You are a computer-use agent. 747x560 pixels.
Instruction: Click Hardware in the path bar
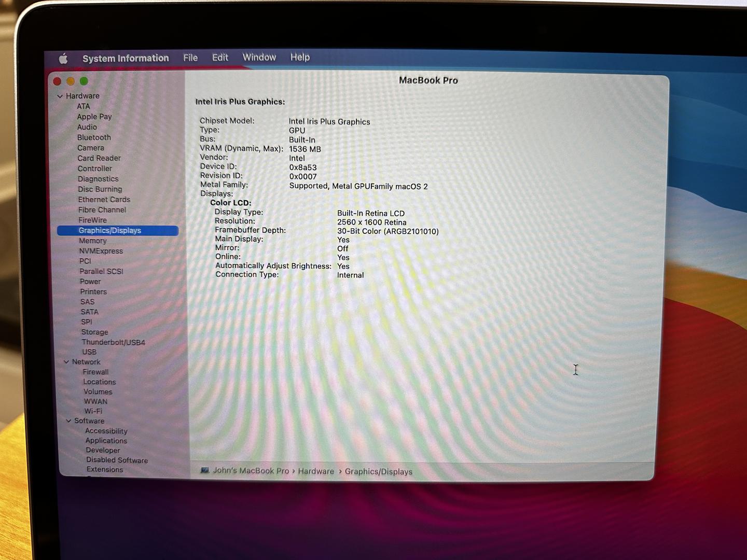[316, 471]
